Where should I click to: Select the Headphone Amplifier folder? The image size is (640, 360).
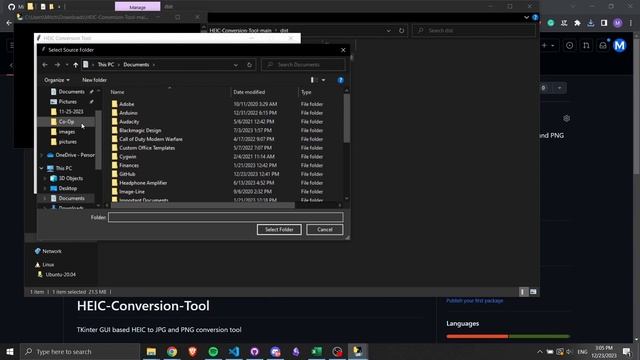143,183
